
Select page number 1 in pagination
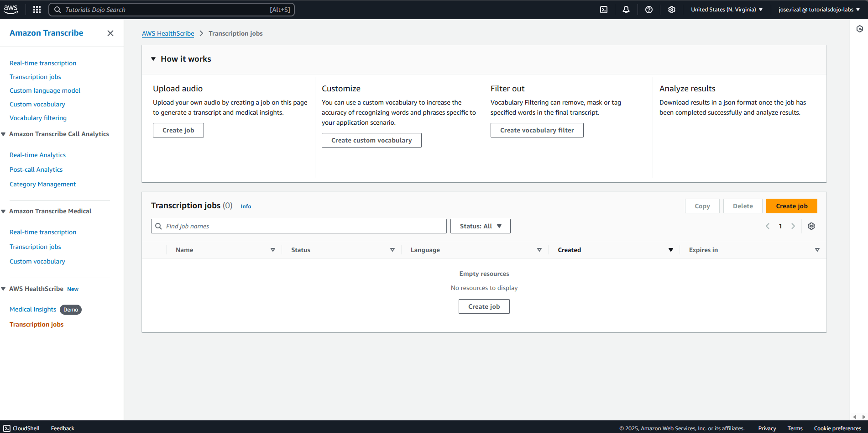[x=780, y=226]
